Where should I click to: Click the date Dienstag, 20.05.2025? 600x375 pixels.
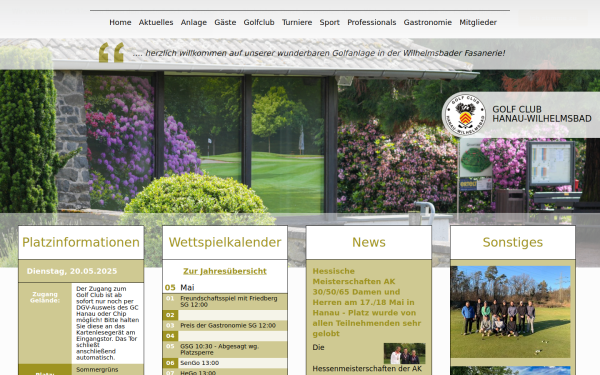click(x=72, y=271)
